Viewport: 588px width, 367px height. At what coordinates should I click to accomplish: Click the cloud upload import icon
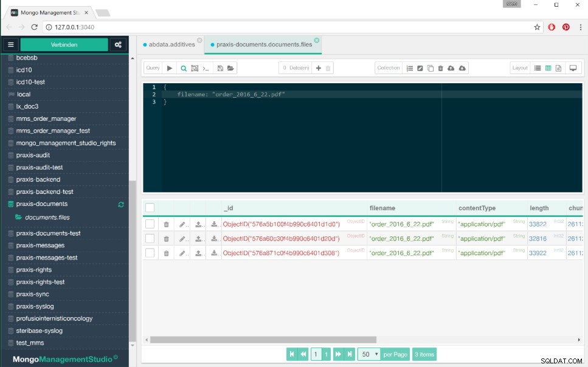pos(451,68)
